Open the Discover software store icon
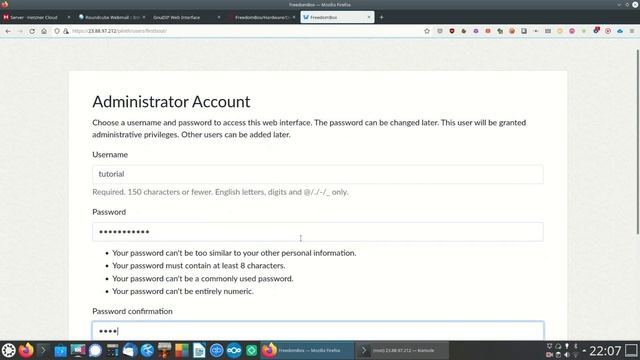Screen dimensions: 640x360 pyautogui.click(x=60, y=350)
